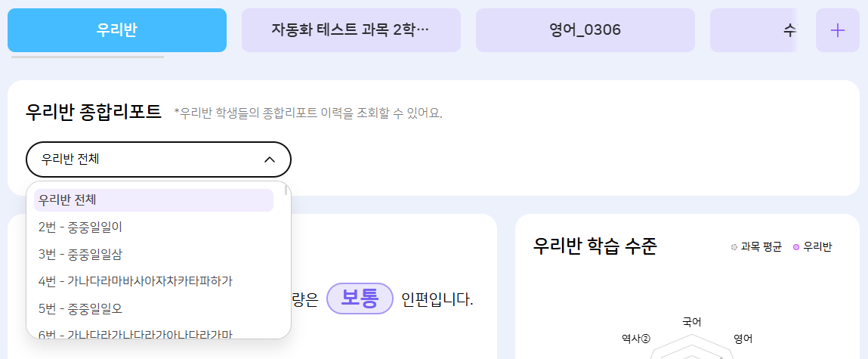
Task: Switch to the 영어_0306 tab
Action: click(x=585, y=30)
